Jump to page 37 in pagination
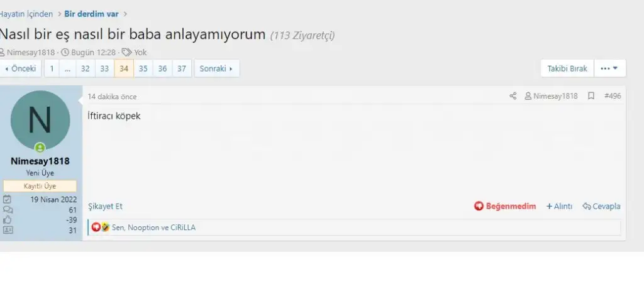 [182, 68]
